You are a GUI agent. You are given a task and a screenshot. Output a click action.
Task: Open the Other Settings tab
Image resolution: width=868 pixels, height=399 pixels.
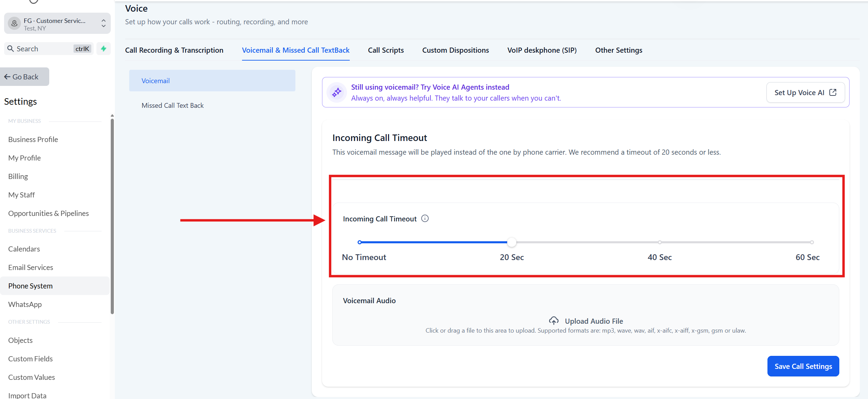click(x=618, y=50)
